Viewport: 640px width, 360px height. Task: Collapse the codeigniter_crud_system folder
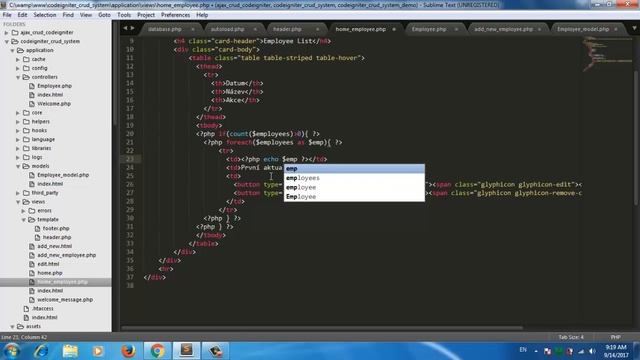pyautogui.click(x=7, y=42)
